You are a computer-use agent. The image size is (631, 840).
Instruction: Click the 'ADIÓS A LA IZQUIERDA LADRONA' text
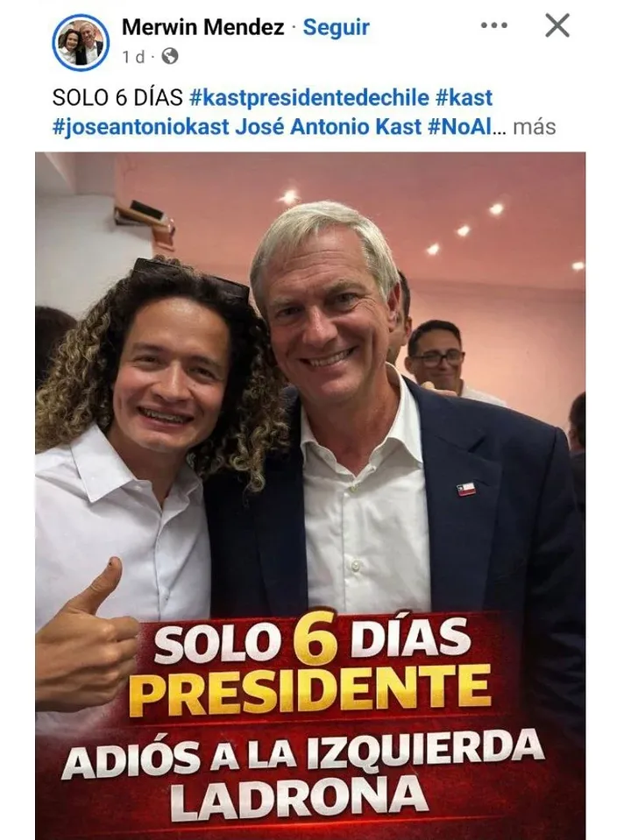pos(301,773)
